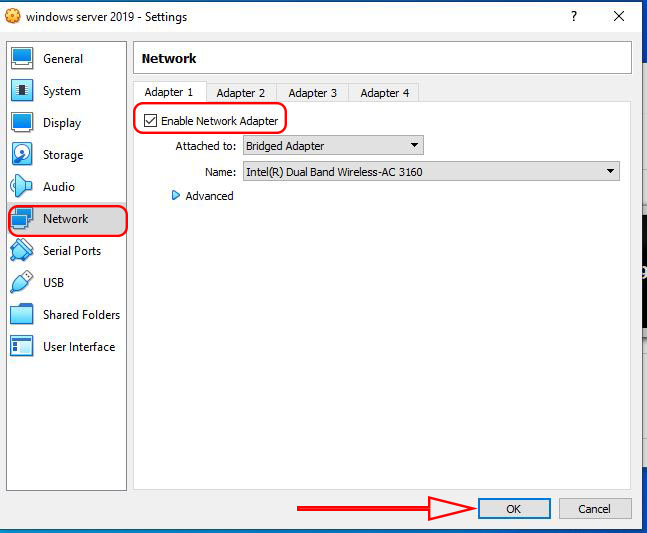The image size is (647, 533).
Task: Open the Attached to dropdown
Action: point(333,146)
